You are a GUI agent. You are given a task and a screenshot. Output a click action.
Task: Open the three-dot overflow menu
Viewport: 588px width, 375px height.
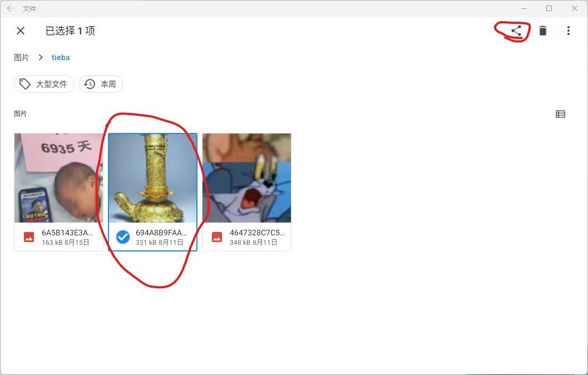point(569,31)
